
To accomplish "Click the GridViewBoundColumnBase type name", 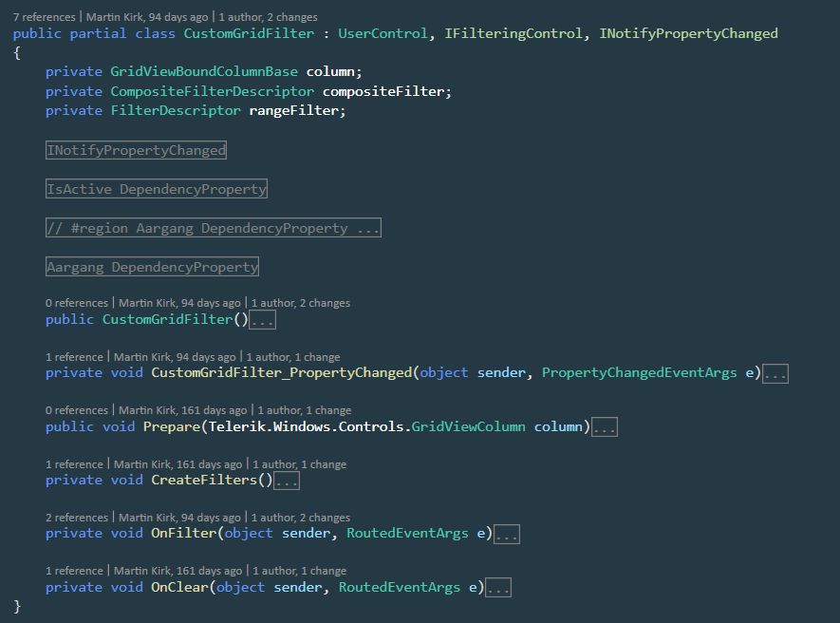I will coord(204,72).
